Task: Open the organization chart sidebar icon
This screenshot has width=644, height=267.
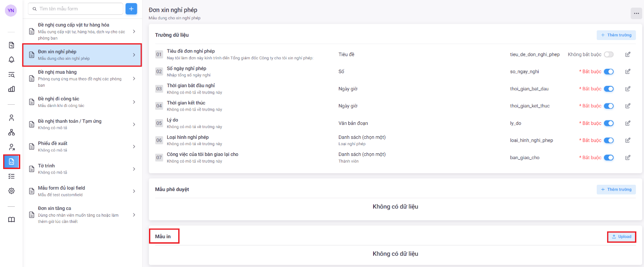Action: click(x=11, y=132)
